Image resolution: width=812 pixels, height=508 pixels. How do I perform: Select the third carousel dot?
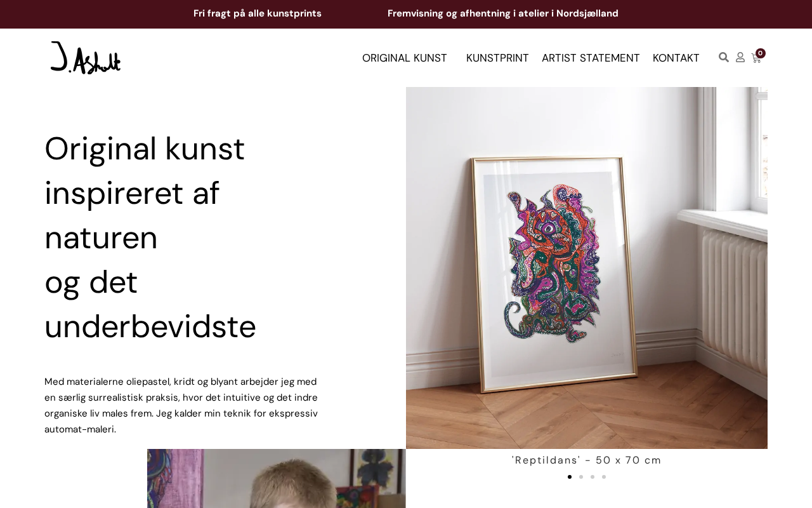click(x=593, y=477)
